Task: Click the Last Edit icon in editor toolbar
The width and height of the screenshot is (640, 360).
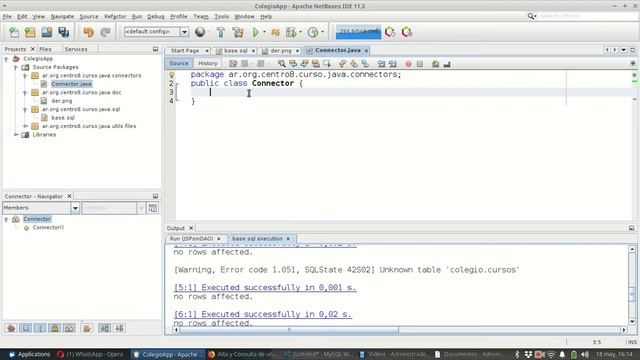Action: coord(233,64)
